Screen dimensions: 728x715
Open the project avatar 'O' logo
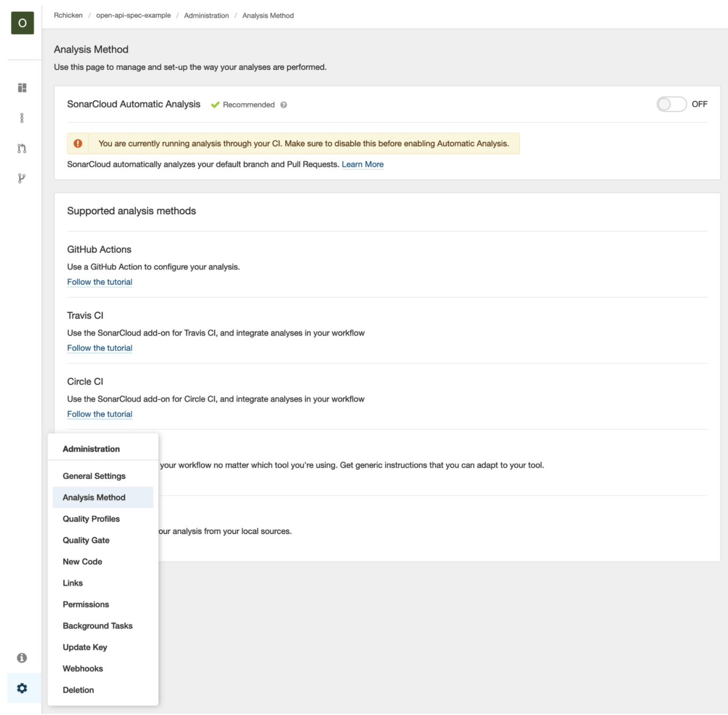click(22, 23)
